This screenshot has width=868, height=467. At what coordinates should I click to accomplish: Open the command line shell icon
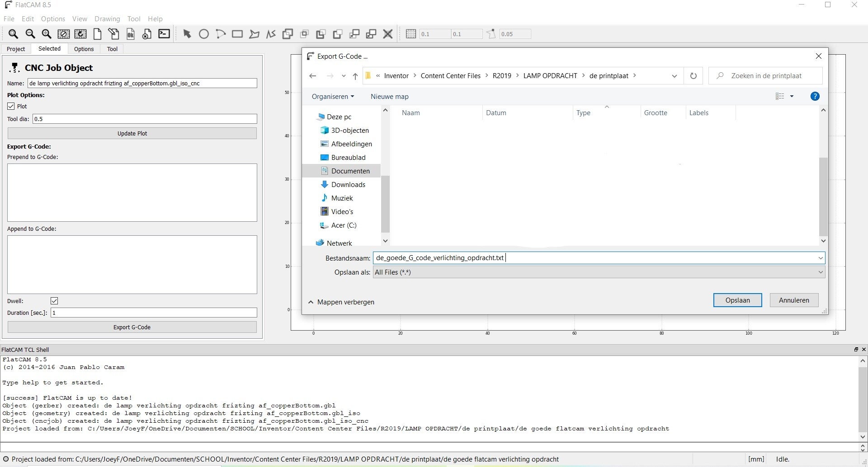[164, 34]
